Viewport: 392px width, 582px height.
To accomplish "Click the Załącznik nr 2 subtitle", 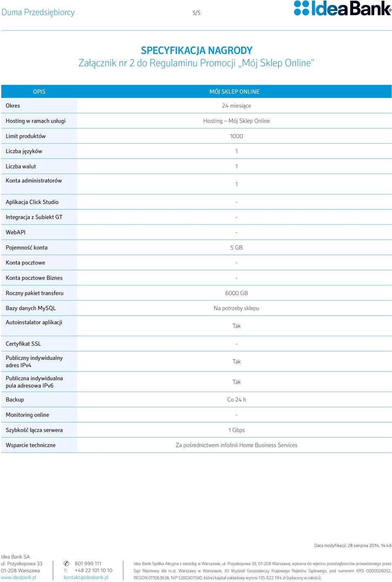I will point(196,63).
